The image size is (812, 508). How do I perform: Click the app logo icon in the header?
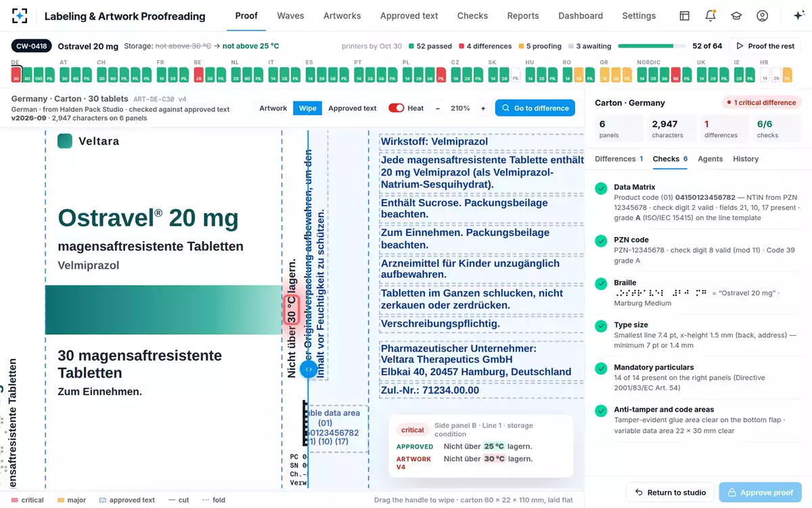tap(20, 16)
